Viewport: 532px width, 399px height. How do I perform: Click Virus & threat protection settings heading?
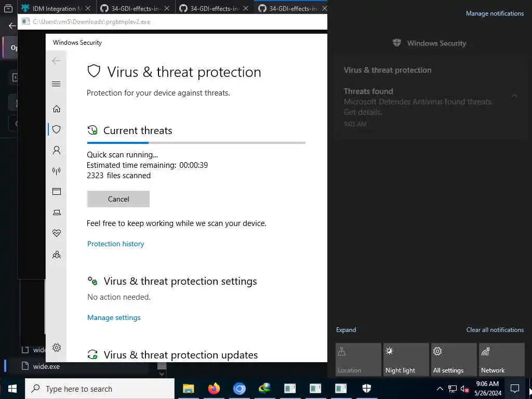180,281
